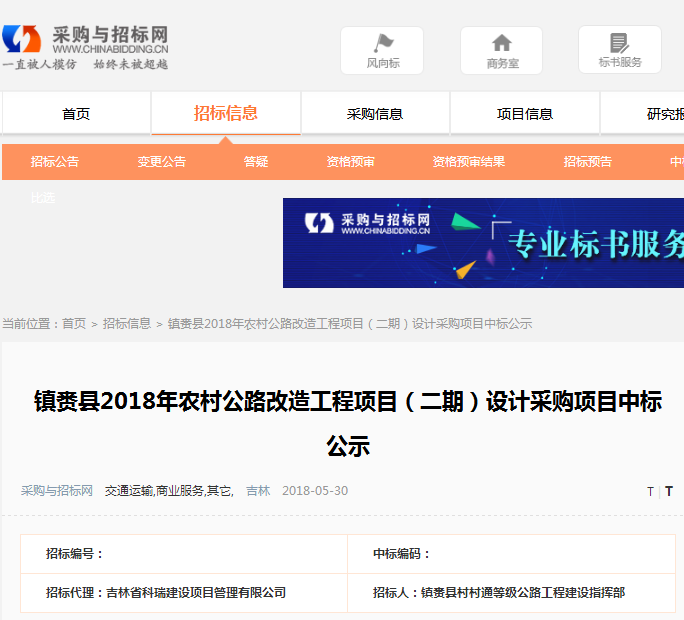Click the 专业标书服务 banner advertisement

point(483,243)
